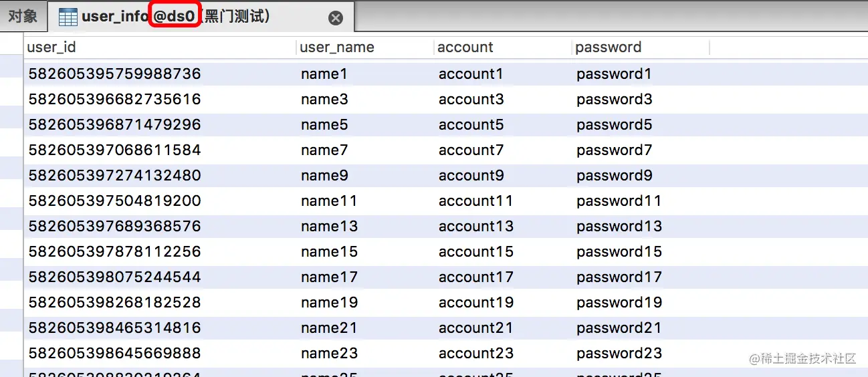
Task: Sort by the user_id column header
Action: click(51, 47)
